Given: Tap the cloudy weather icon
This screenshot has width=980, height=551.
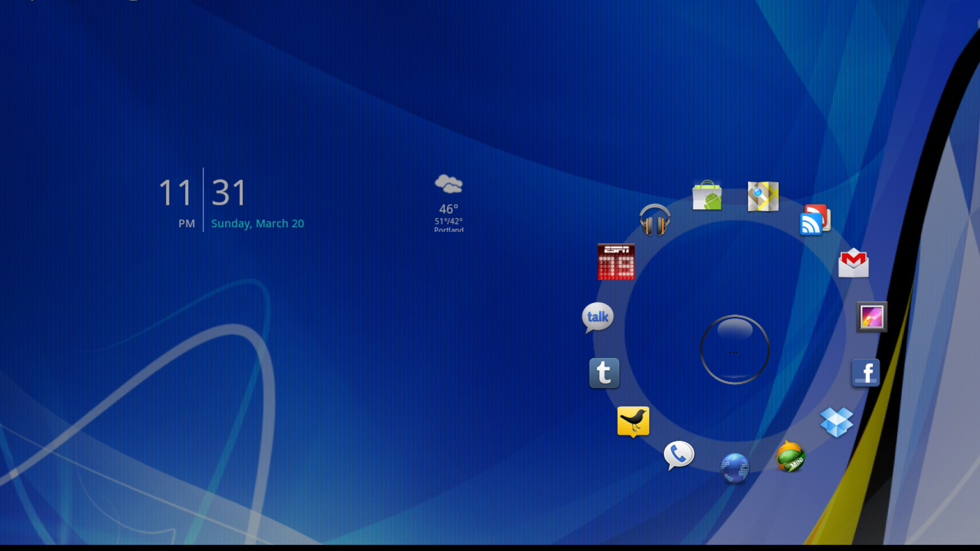Looking at the screenshot, I should [448, 185].
